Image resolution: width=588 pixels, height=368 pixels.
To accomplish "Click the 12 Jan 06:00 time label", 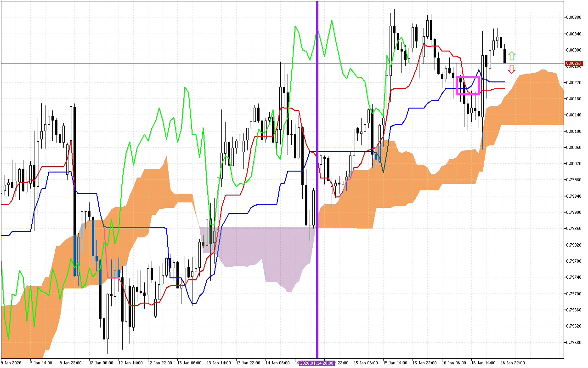I will coord(101,363).
